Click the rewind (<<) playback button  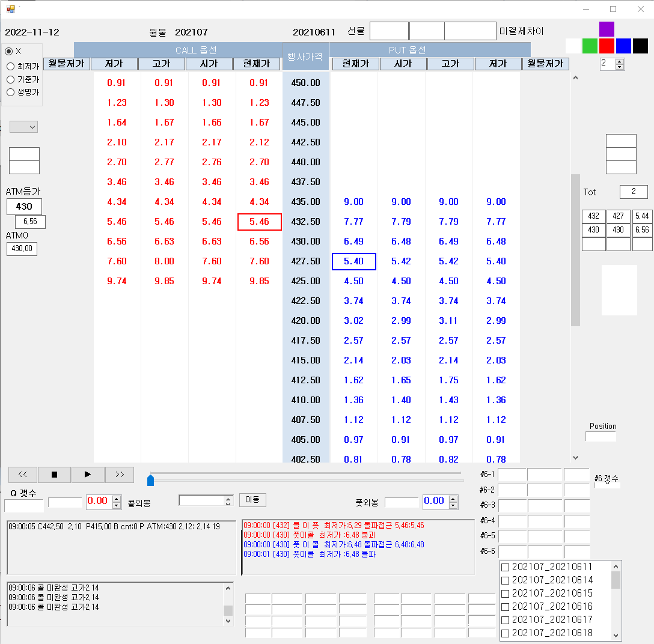(22, 475)
